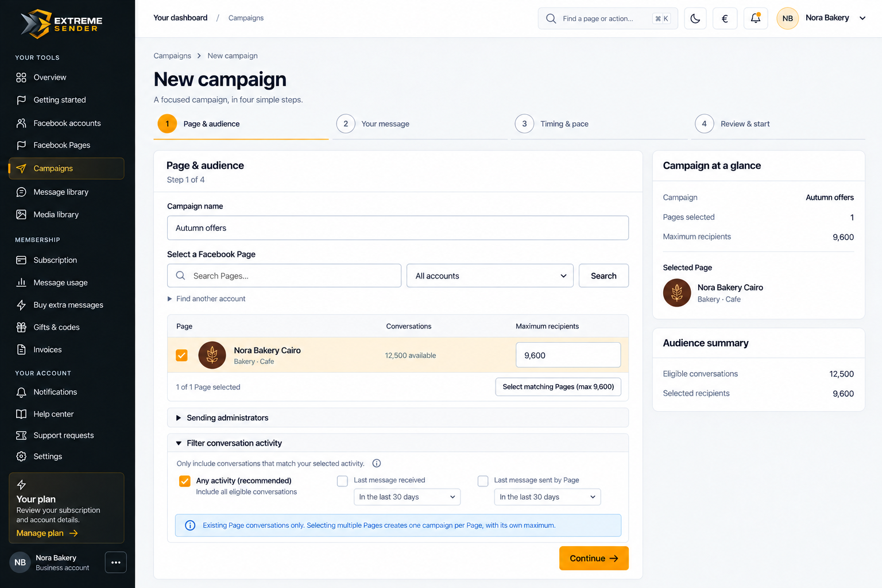Screen dimensions: 882x588
Task: Toggle Any activity (recommended) checkbox
Action: coord(184,481)
